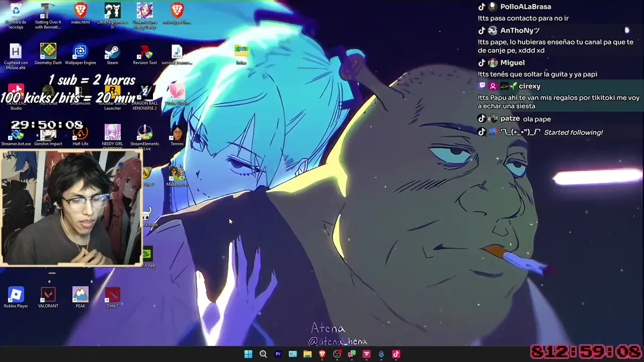644x362 pixels.
Task: Open Half-Life desktop shortcut
Action: (80, 136)
